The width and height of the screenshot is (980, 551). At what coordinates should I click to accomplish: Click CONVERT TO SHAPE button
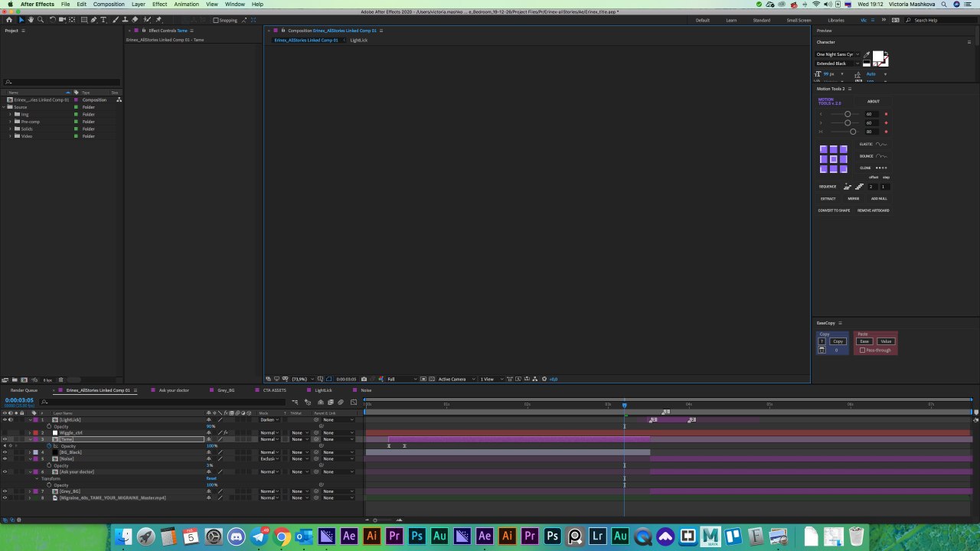point(834,210)
